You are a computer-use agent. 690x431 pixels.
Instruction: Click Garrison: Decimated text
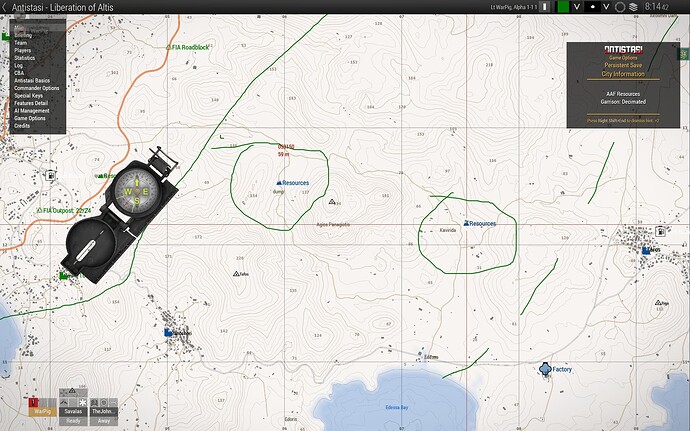coord(623,102)
